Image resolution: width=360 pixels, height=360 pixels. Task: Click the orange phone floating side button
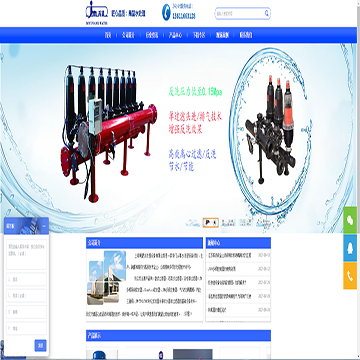(x=350, y=276)
